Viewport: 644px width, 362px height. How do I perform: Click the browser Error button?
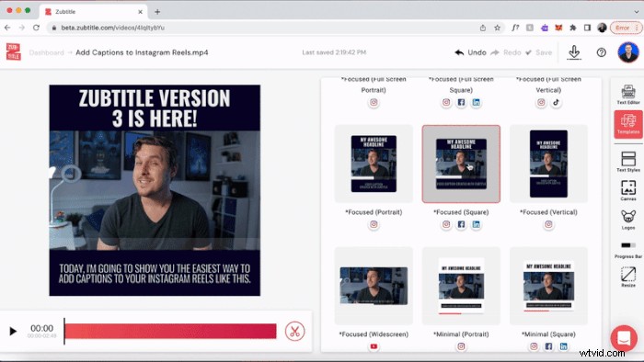click(x=626, y=28)
